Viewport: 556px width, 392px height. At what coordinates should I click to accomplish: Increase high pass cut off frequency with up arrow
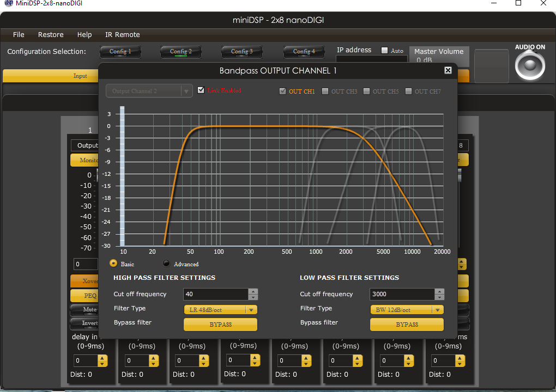(253, 291)
